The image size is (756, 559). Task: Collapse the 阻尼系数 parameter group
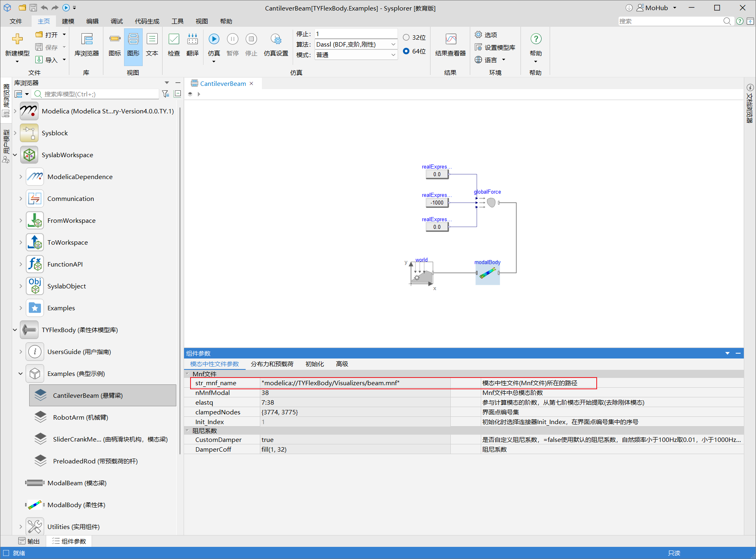pos(187,431)
